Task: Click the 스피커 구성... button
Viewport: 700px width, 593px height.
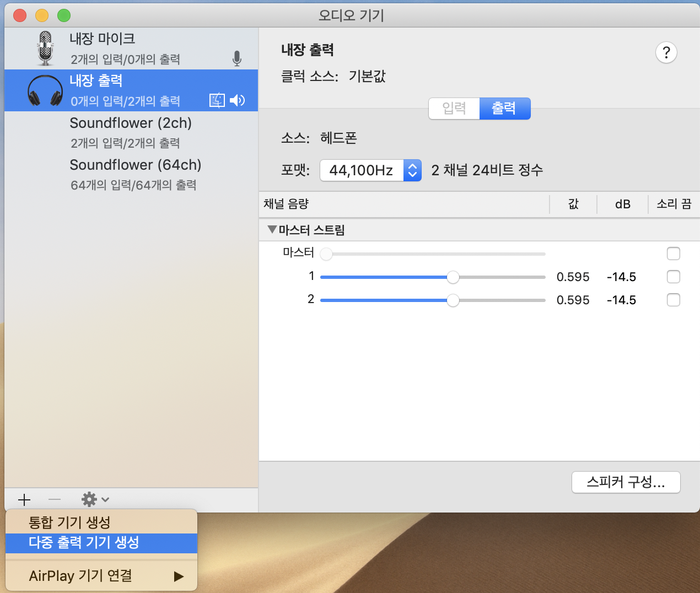Action: [626, 482]
